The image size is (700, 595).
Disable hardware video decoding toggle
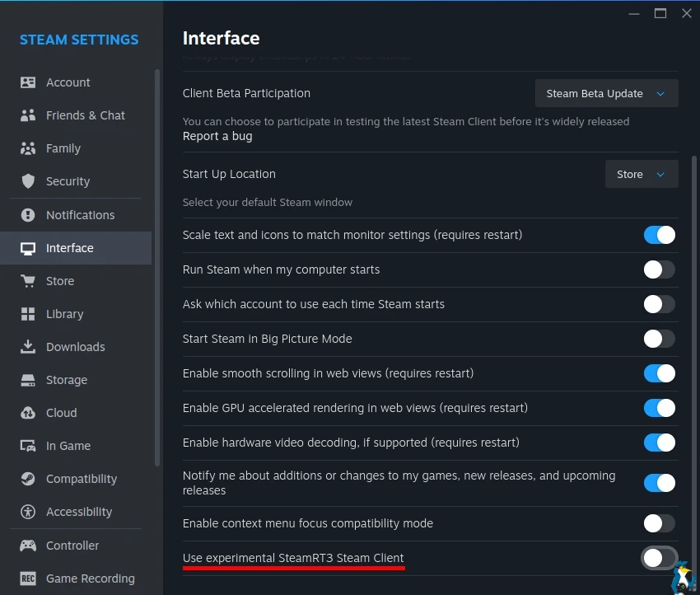[x=659, y=443]
